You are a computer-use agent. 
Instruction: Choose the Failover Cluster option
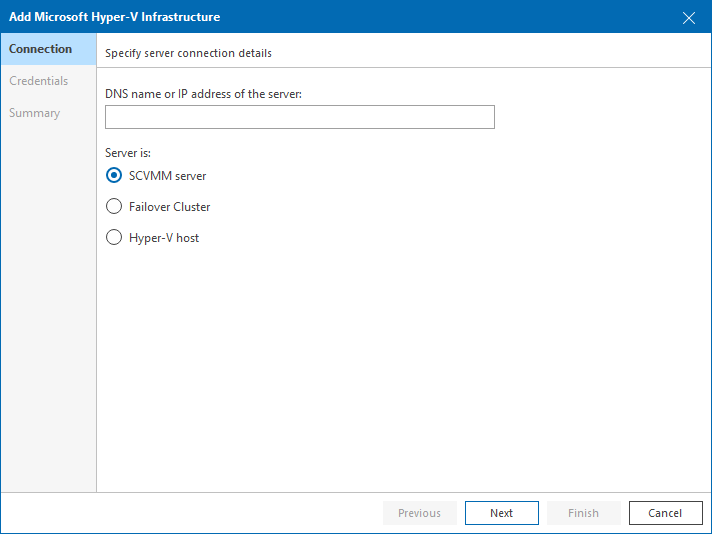[x=114, y=206]
